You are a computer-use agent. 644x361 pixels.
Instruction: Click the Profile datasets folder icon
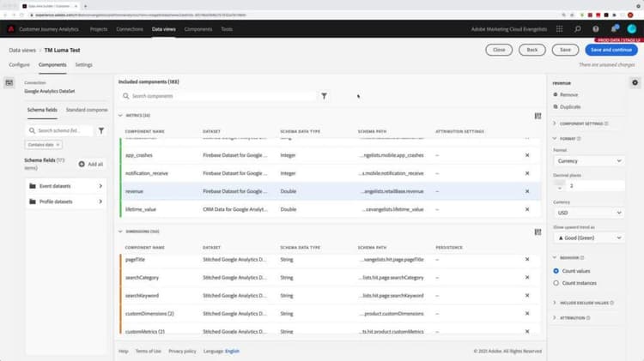click(x=33, y=202)
